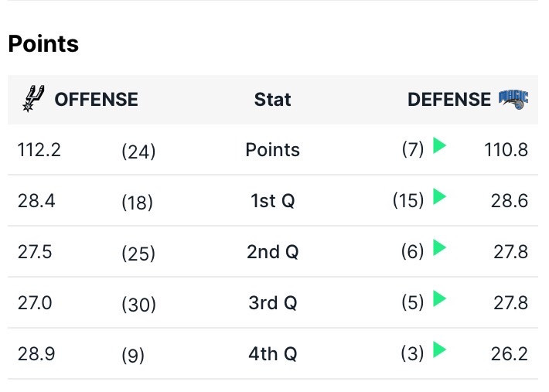This screenshot has width=549, height=392.
Task: Click the Magic team logo
Action: tap(513, 100)
